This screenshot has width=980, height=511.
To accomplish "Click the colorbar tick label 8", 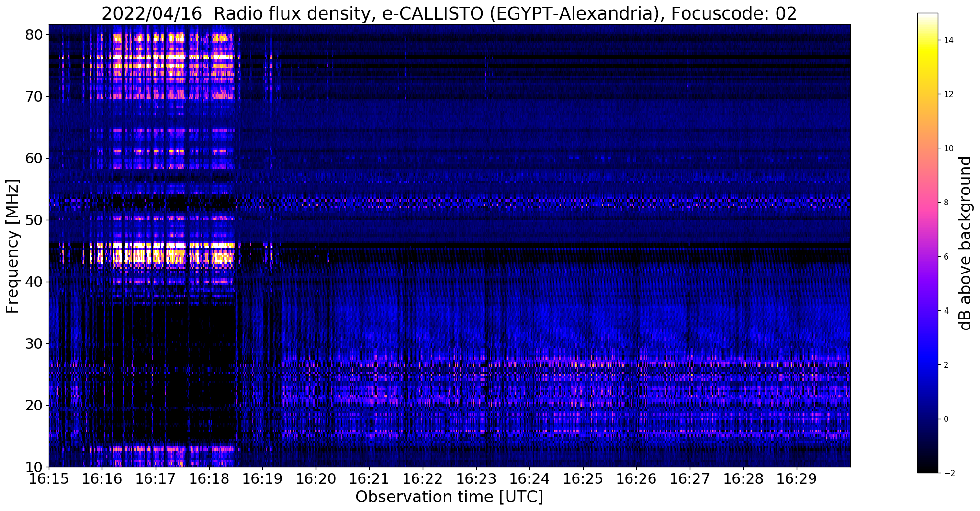I will [x=946, y=203].
